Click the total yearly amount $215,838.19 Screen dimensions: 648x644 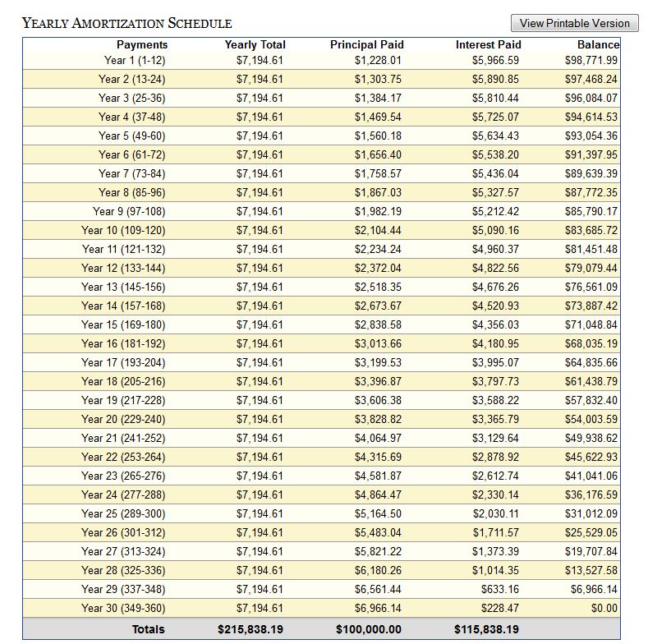coord(250,629)
